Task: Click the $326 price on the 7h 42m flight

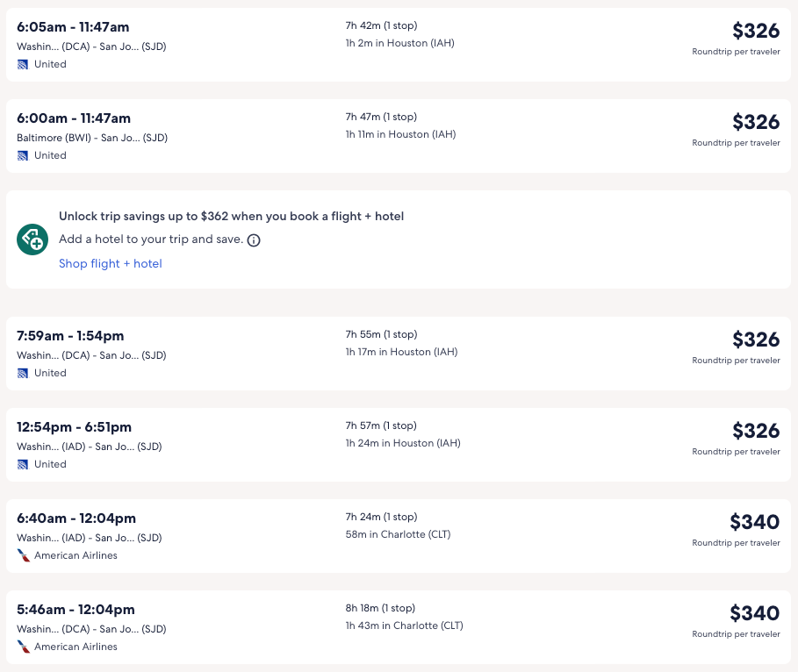Action: [x=756, y=31]
